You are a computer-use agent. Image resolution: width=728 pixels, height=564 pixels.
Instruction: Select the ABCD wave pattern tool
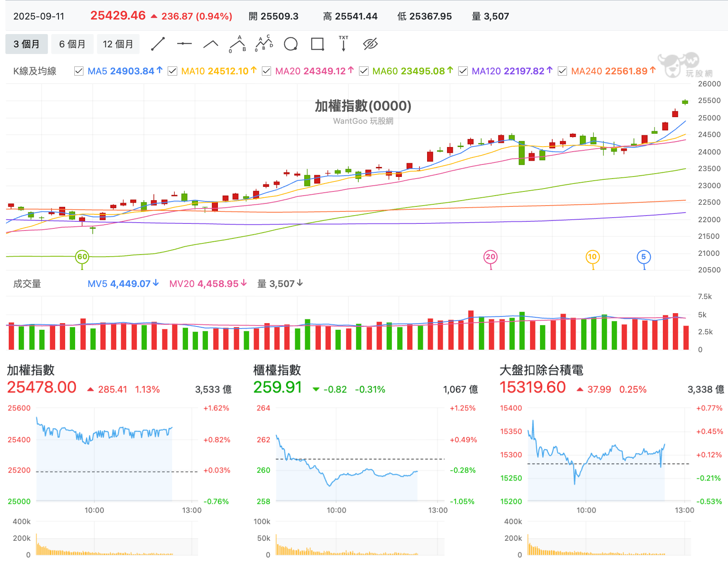(x=264, y=44)
